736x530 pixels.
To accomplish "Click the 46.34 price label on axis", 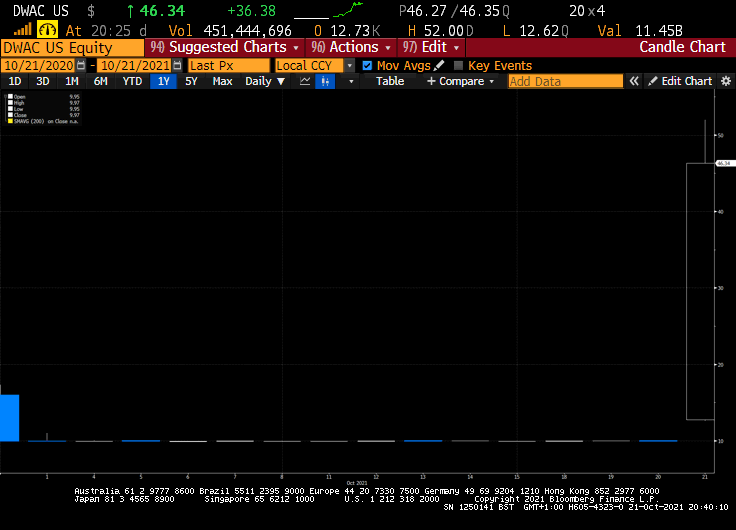I will (x=725, y=163).
